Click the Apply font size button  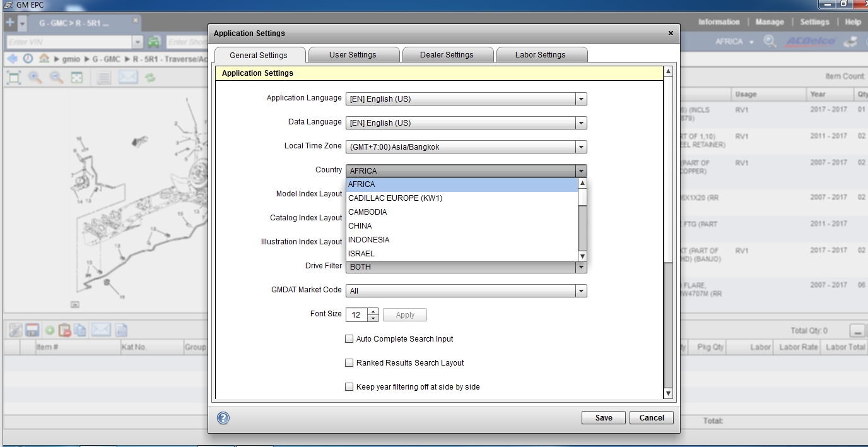[405, 315]
